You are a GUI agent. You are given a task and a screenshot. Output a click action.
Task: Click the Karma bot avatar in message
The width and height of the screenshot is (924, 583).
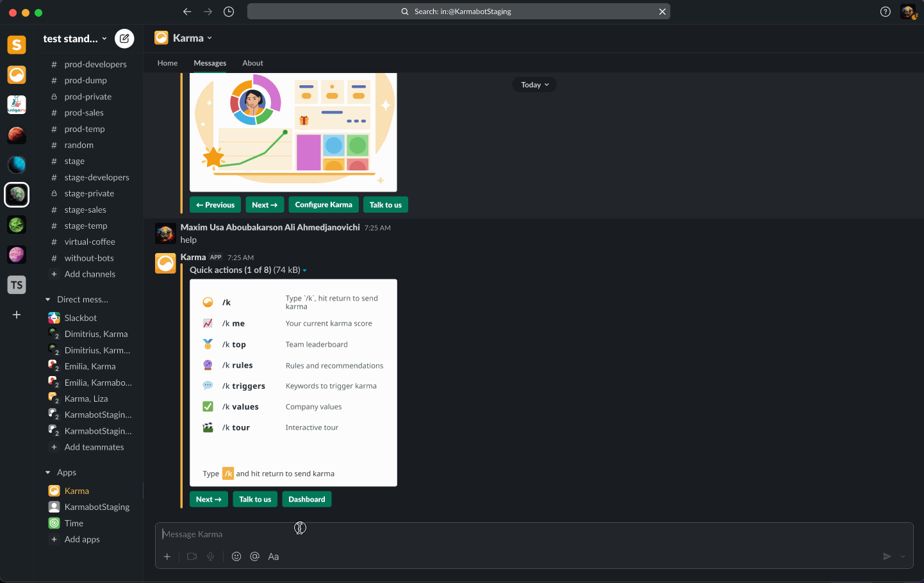coord(165,263)
